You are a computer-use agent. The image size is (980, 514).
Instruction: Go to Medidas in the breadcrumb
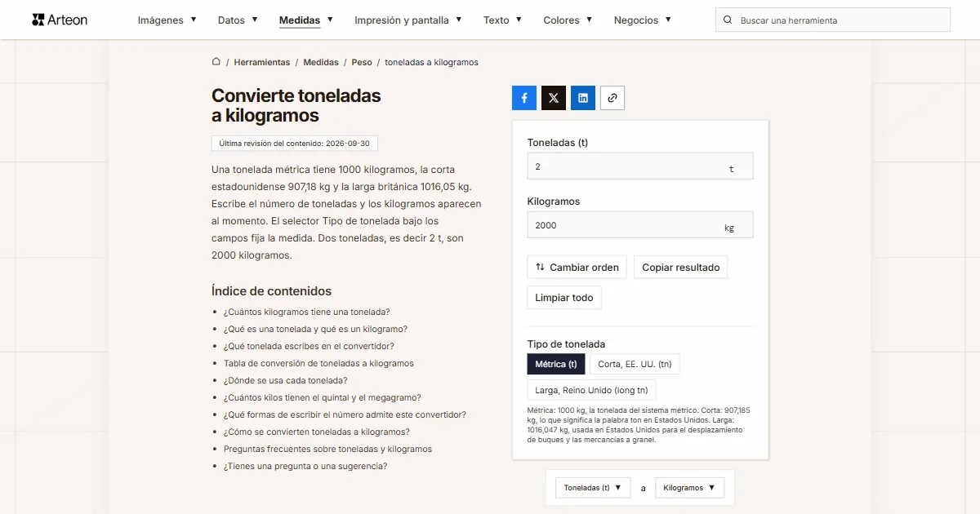[x=321, y=62]
